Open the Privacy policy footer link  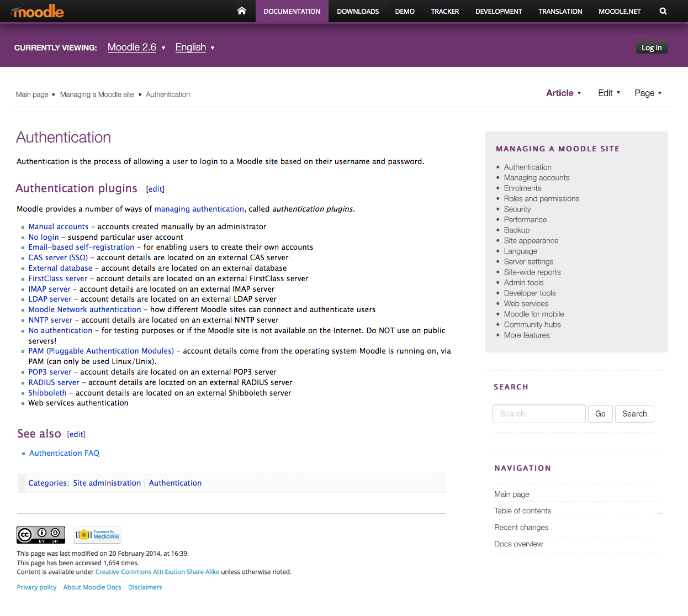(36, 587)
